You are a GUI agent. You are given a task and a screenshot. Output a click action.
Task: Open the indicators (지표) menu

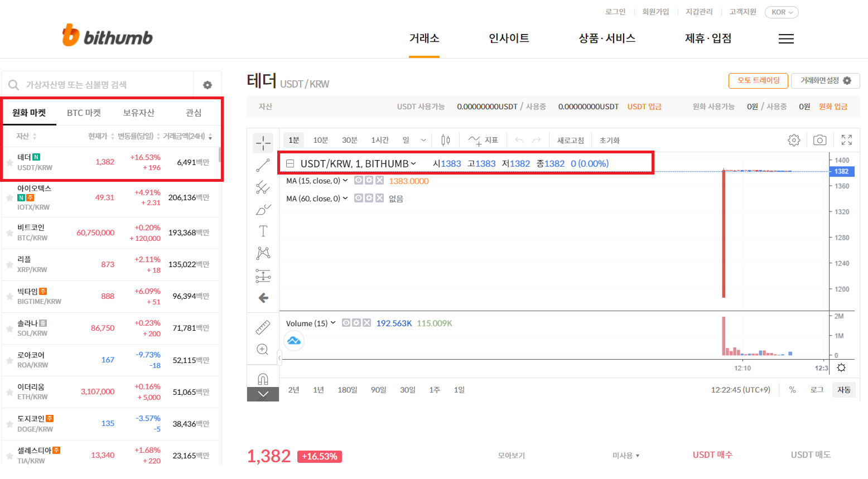[483, 140]
